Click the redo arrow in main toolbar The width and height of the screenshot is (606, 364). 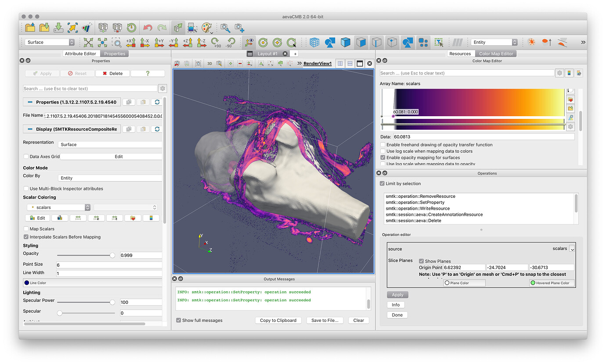pos(162,28)
